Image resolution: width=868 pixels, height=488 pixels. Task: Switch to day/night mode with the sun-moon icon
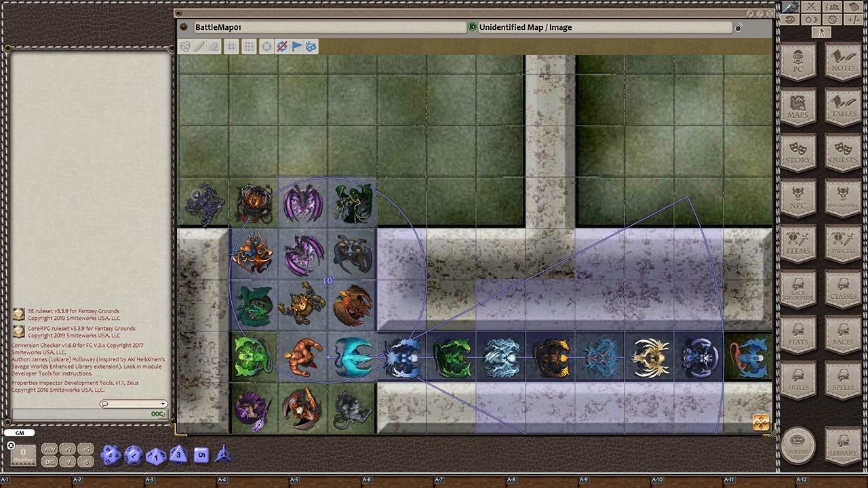point(810,19)
